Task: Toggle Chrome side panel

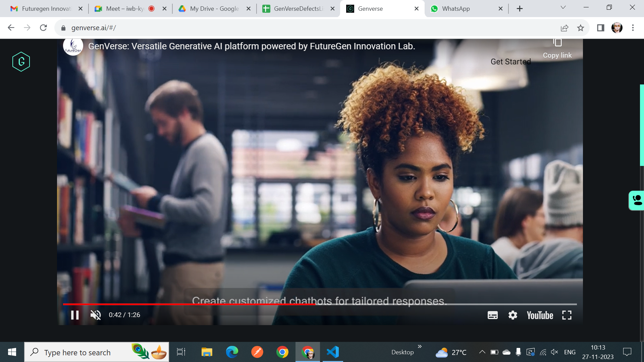Action: tap(600, 28)
